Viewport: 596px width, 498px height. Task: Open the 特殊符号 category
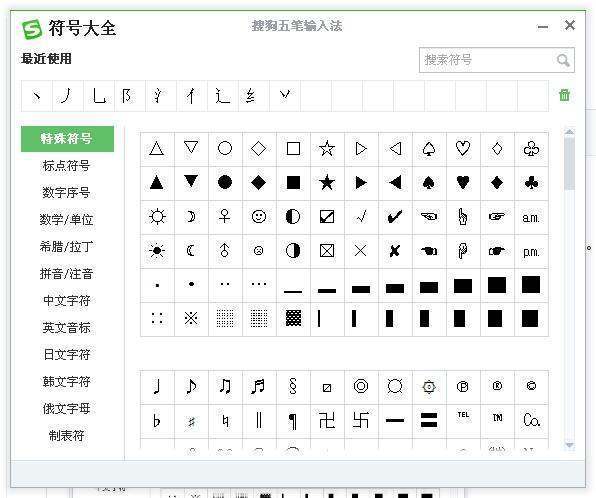[x=67, y=139]
